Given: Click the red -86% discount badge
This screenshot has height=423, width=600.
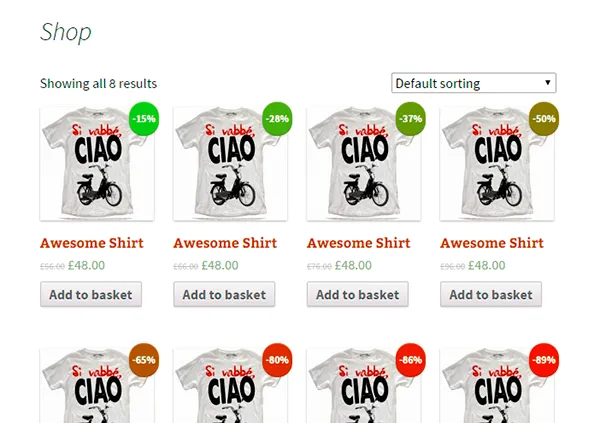Looking at the screenshot, I should click(411, 360).
